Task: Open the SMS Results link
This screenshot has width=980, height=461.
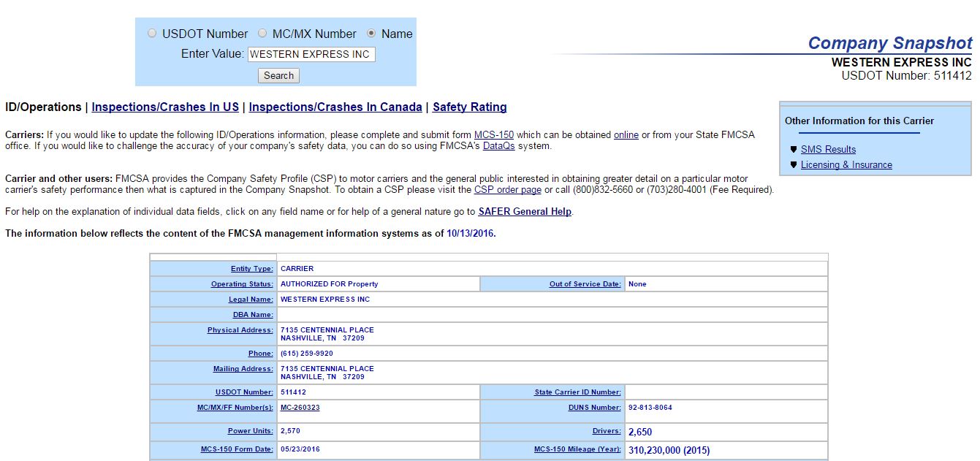Action: 828,150
